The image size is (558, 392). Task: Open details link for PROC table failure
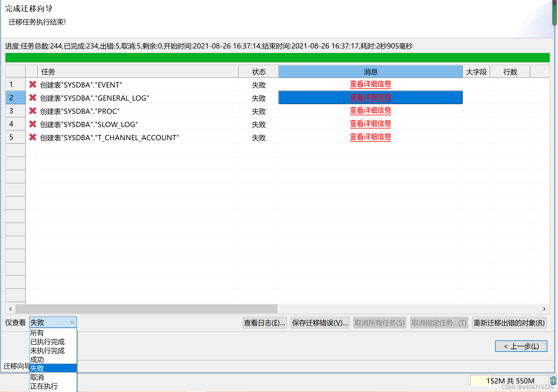click(370, 111)
